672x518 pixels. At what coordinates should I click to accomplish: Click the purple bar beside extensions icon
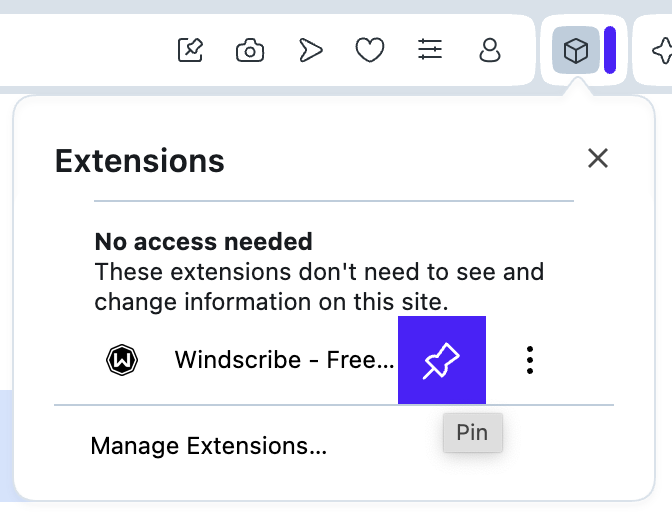point(609,51)
